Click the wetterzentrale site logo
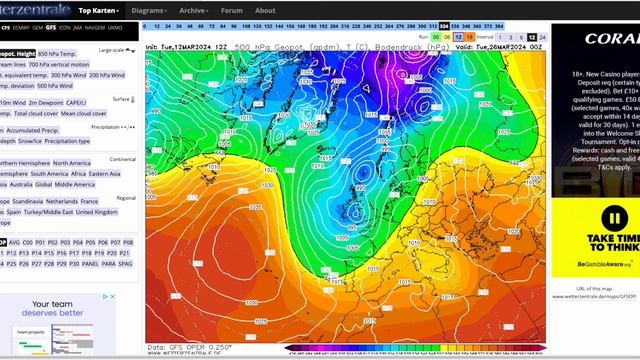640x360 pixels. (35, 10)
